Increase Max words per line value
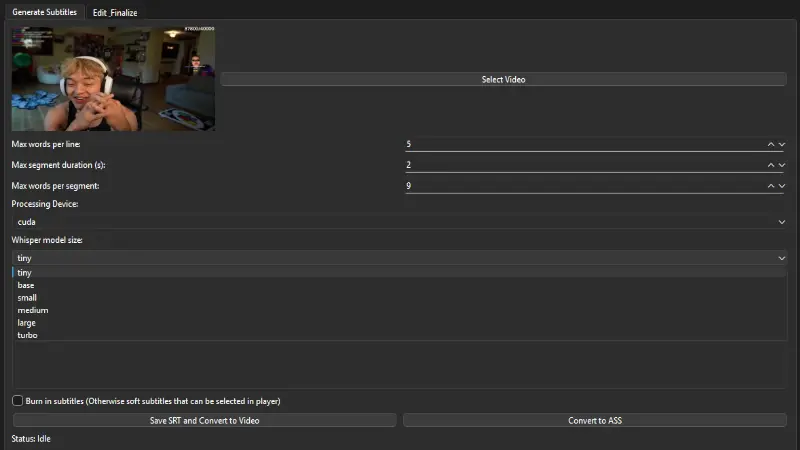Image resolution: width=800 pixels, height=450 pixels. [770, 144]
